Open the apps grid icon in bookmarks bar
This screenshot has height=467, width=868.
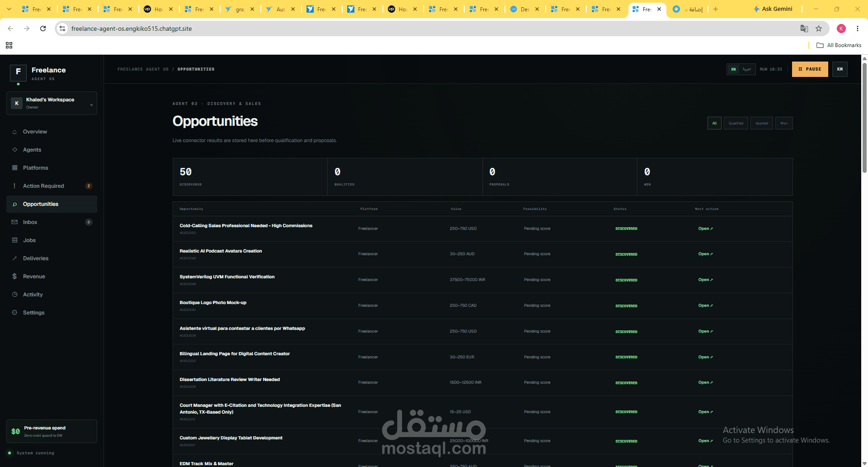pos(9,45)
